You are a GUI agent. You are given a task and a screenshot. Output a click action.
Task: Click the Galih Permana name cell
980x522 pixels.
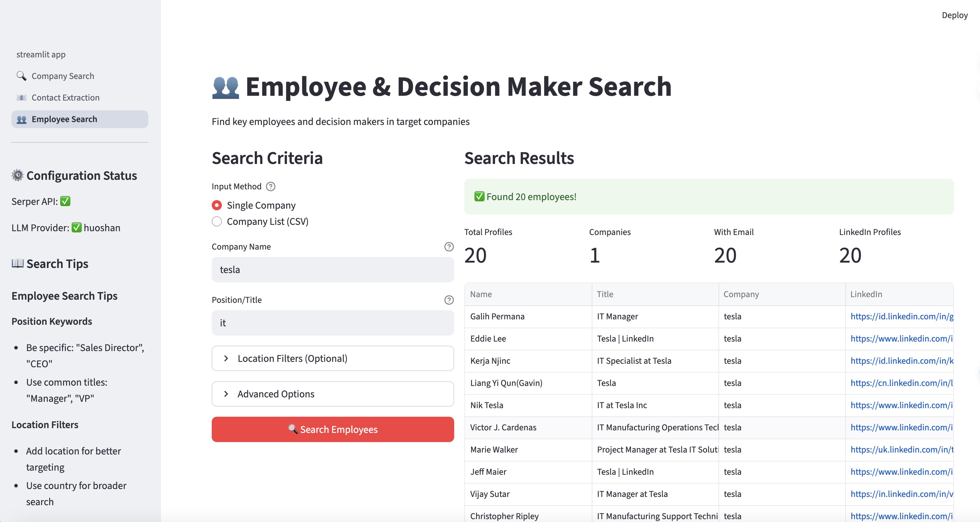(528, 316)
